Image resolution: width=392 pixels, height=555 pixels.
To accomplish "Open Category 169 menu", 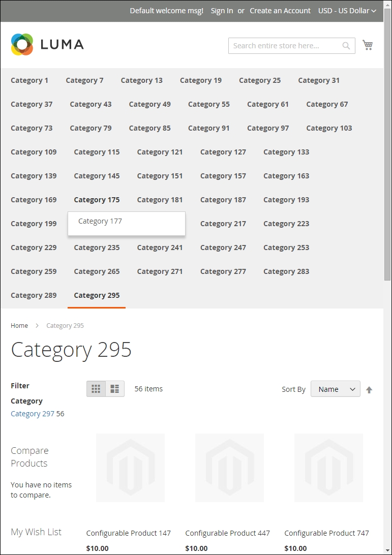I will [x=34, y=200].
